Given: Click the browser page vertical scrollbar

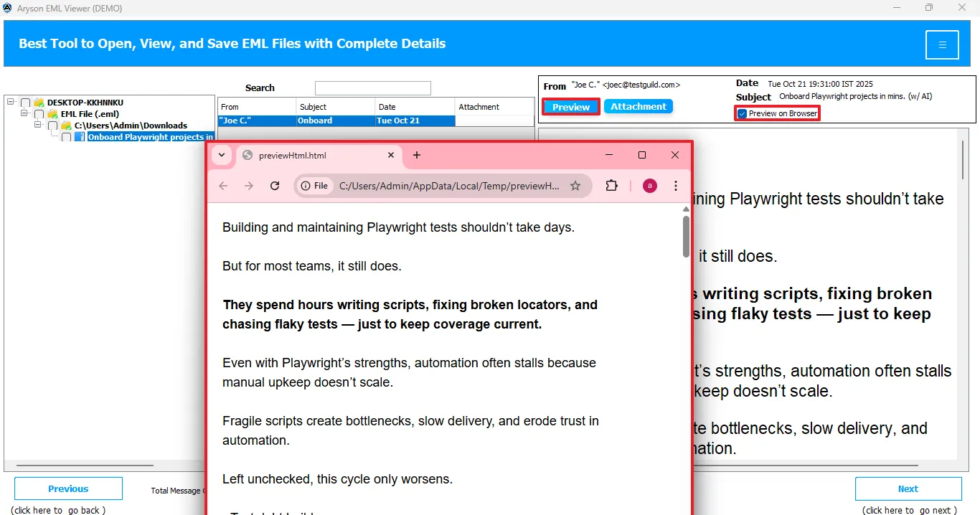Looking at the screenshot, I should 686,235.
